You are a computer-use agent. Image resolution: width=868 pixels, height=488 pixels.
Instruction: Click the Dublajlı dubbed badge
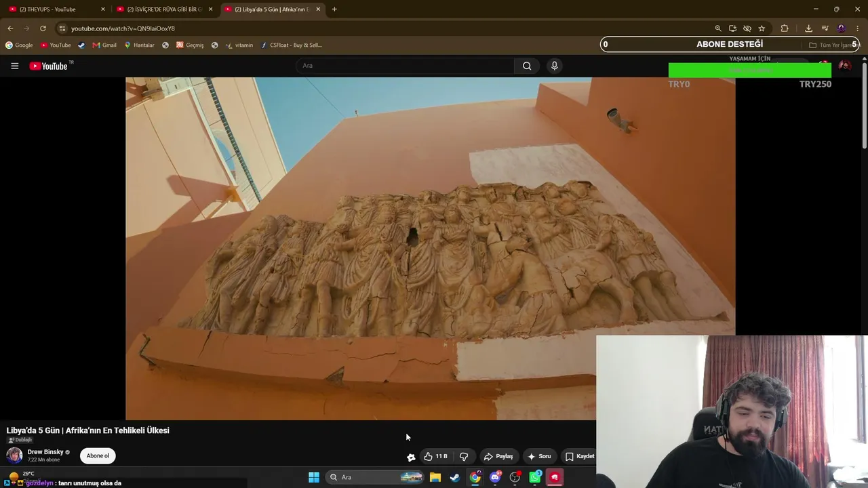click(x=20, y=440)
